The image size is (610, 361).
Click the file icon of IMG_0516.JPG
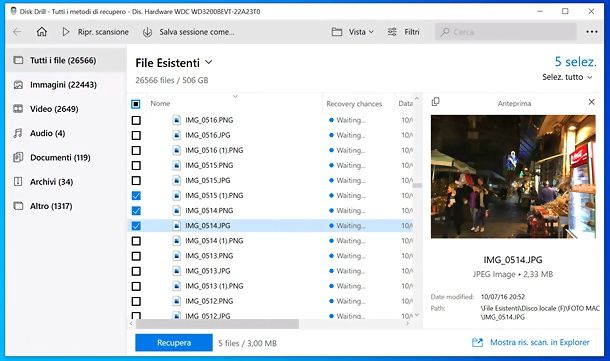click(x=177, y=135)
